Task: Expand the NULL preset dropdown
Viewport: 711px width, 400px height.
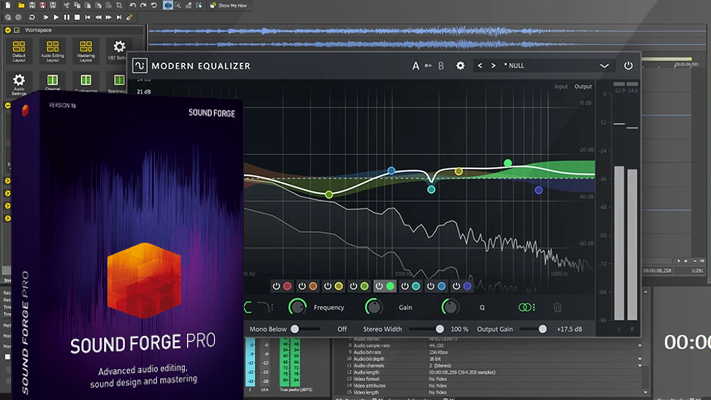Action: click(604, 66)
